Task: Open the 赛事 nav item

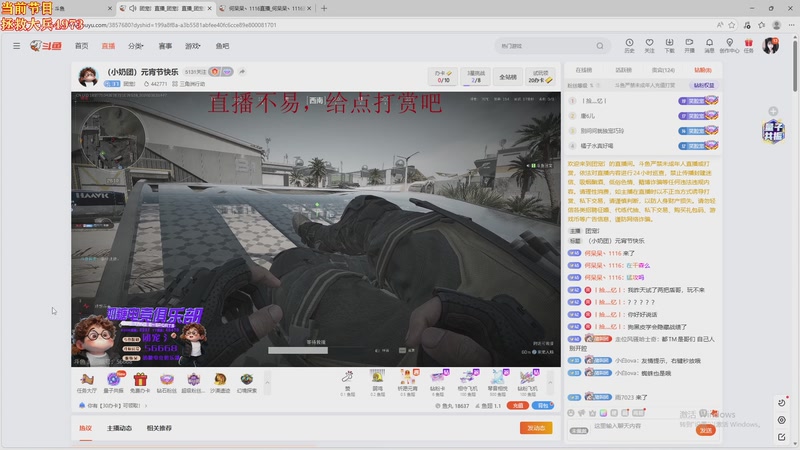Action: point(165,46)
